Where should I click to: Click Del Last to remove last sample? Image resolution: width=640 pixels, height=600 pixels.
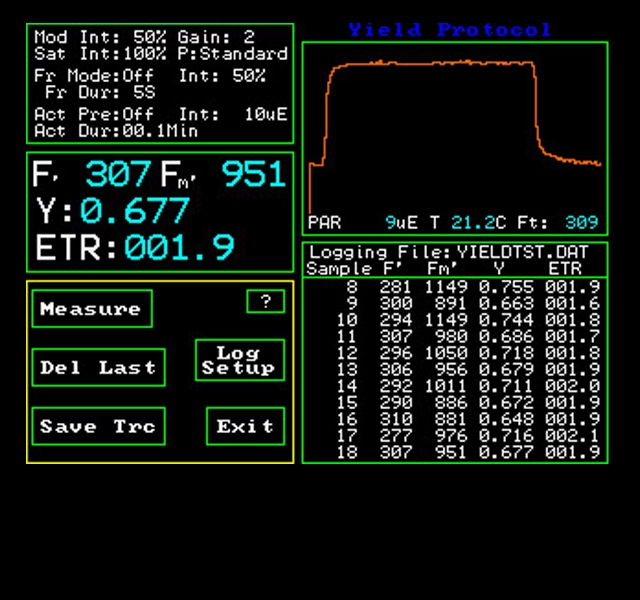(x=98, y=367)
